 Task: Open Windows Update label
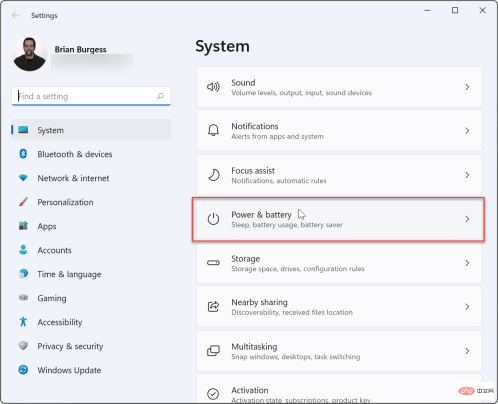pos(69,370)
